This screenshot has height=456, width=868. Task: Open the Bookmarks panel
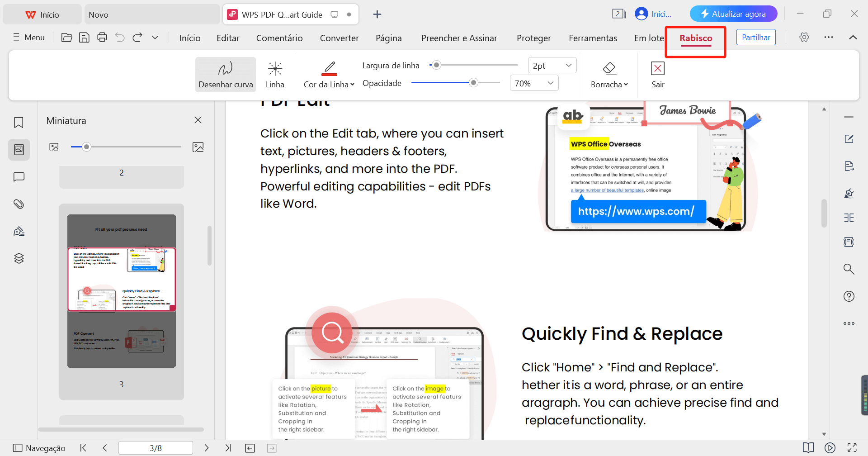pos(19,122)
